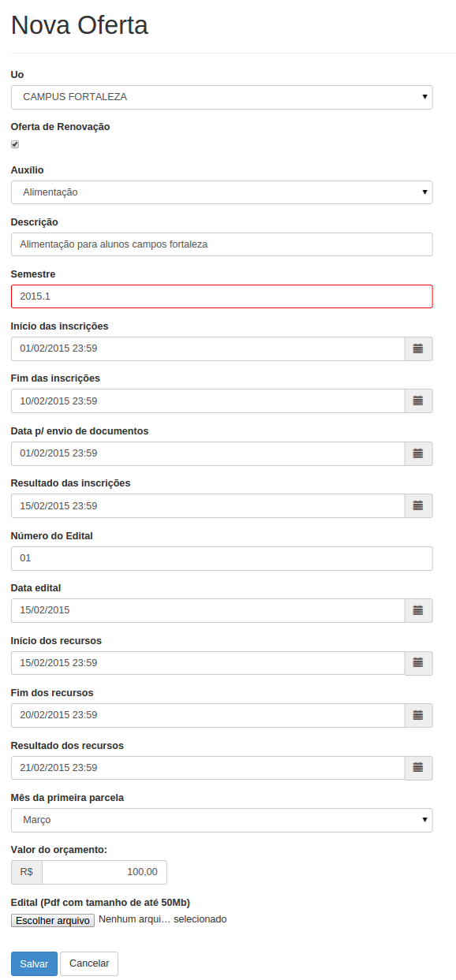Open Mês da primeira parcela dropdown
456x980 pixels.
pos(222,820)
